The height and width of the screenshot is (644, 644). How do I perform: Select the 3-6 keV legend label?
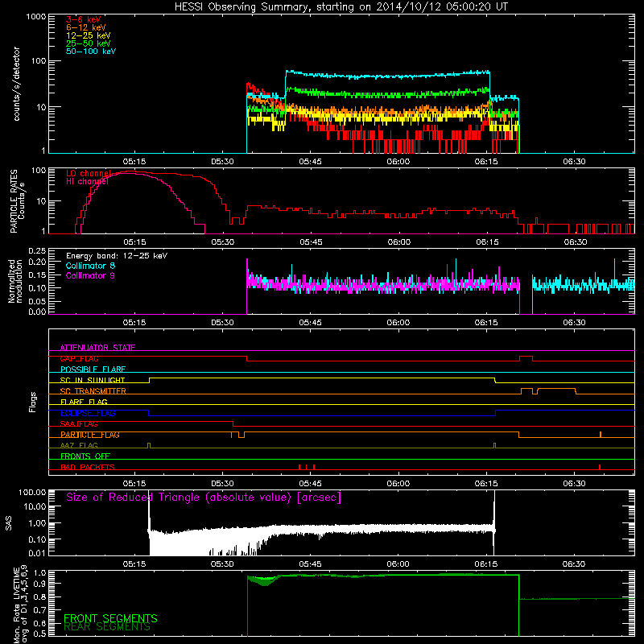(84, 19)
